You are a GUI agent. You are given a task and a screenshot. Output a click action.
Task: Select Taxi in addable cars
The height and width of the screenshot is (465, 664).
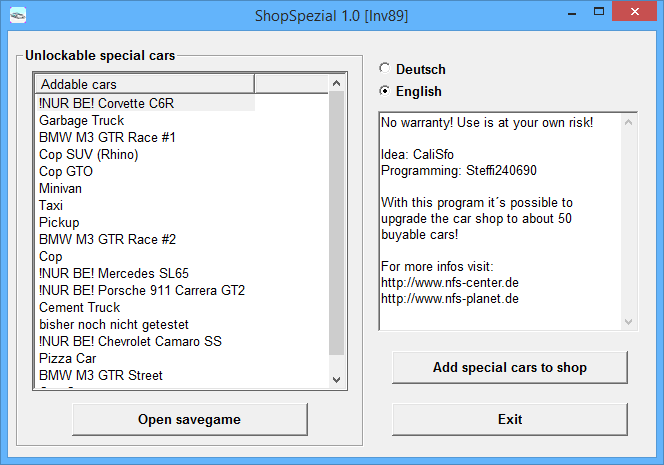coord(51,205)
